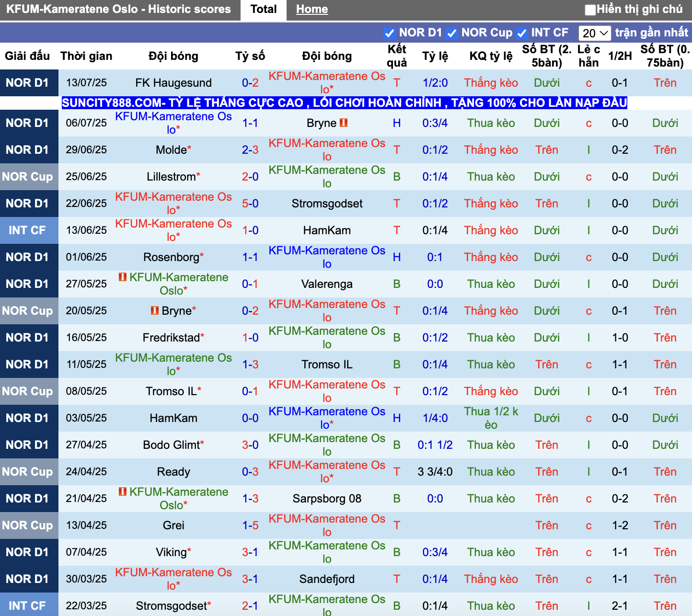Click the half-time score 2-1 on 22/03/25 row

[x=620, y=606]
